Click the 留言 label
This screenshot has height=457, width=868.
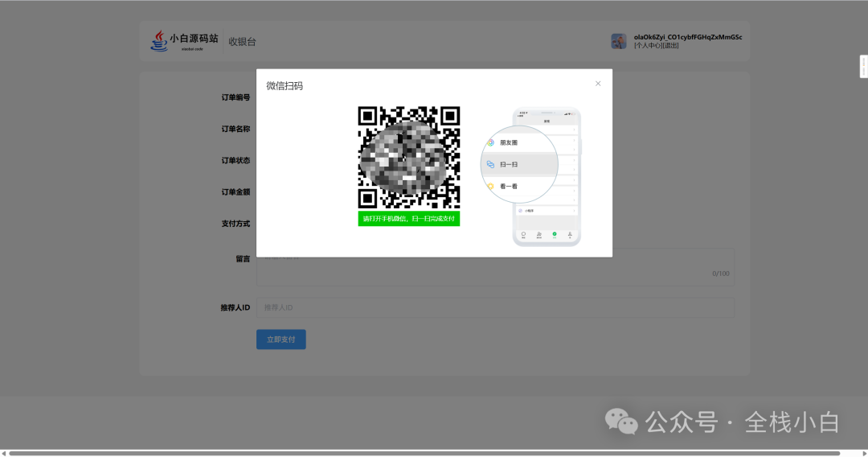click(243, 259)
